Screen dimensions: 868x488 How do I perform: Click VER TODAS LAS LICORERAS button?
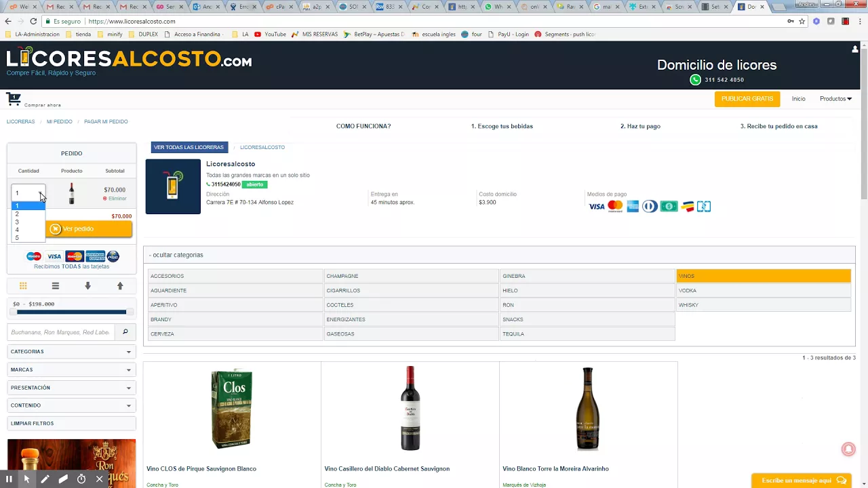click(x=189, y=147)
